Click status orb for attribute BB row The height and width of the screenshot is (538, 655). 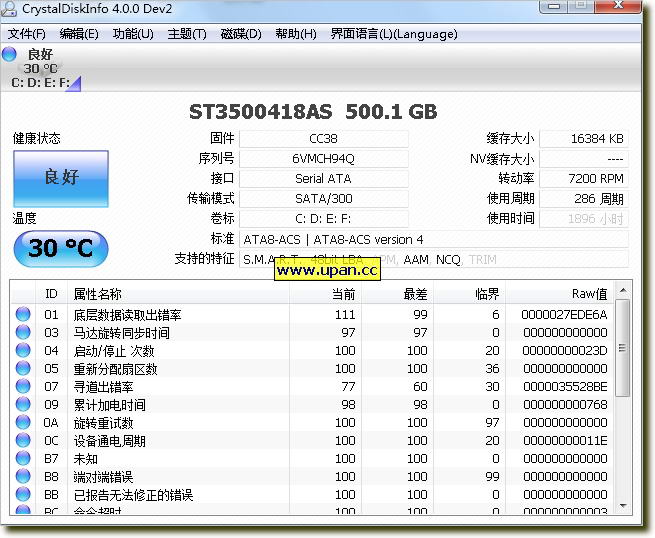coord(23,494)
